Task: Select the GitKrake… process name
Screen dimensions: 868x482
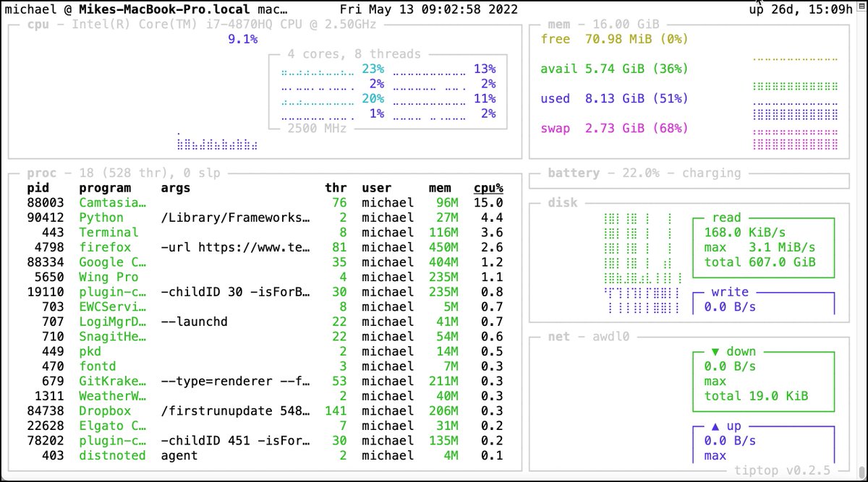Action: (112, 381)
